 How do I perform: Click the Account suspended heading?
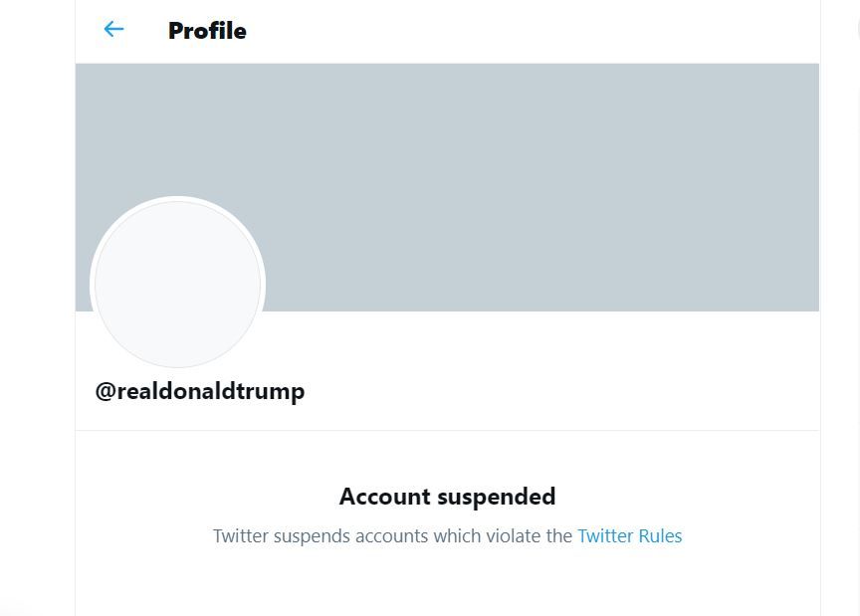pyautogui.click(x=447, y=497)
